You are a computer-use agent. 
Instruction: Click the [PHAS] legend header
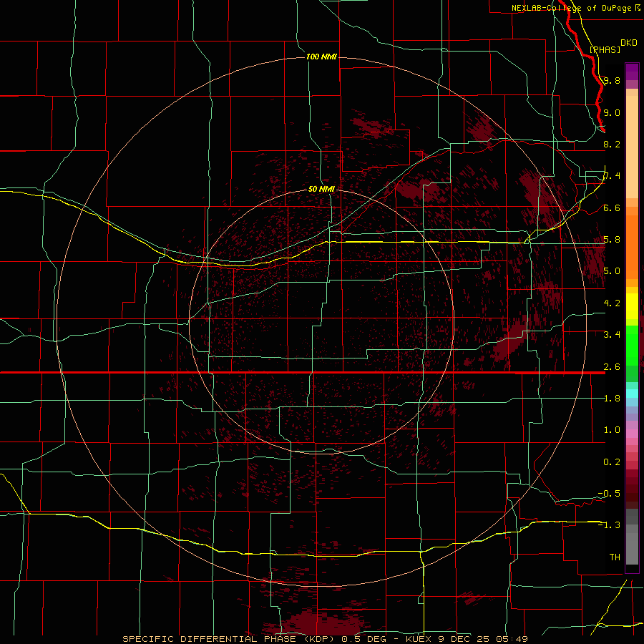(x=605, y=49)
